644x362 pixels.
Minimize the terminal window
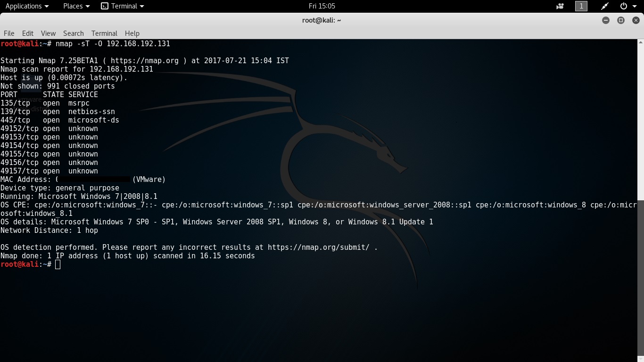point(605,20)
